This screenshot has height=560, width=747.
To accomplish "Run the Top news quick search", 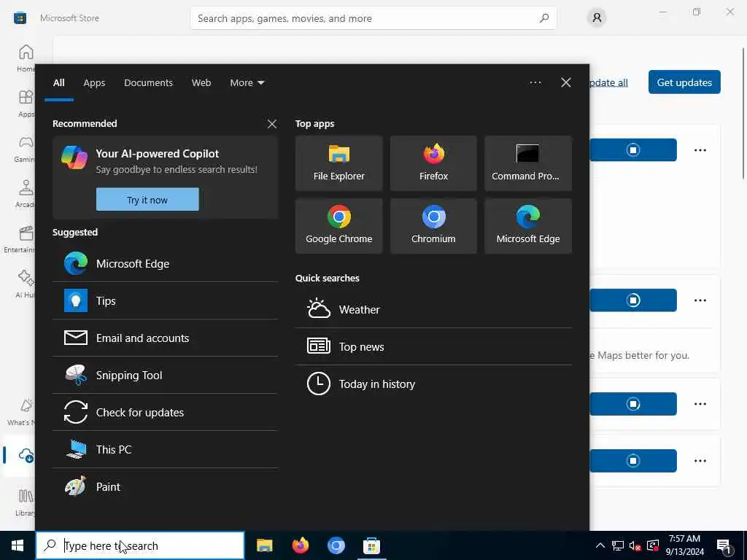I will 433,346.
